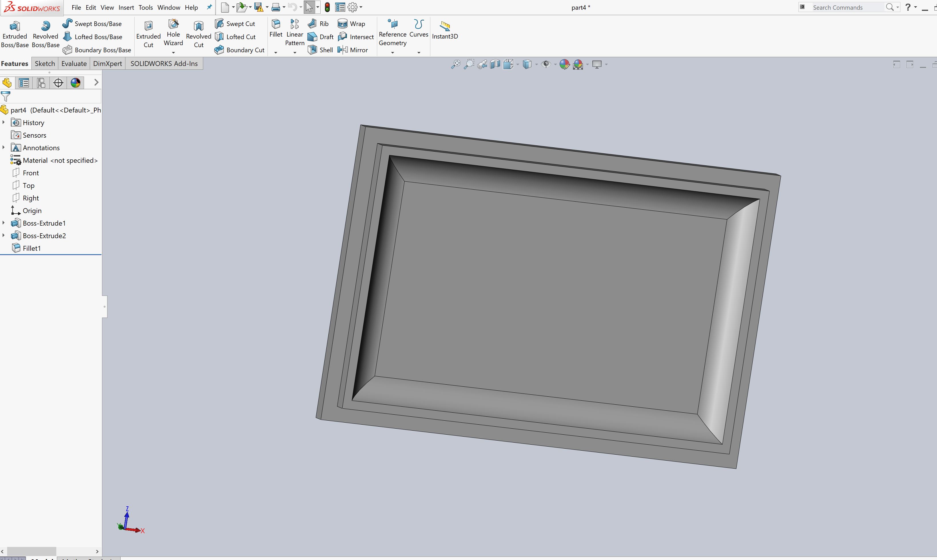Open the DisplayManager tab
Viewport: 937px width, 560px height.
pyautogui.click(x=75, y=83)
